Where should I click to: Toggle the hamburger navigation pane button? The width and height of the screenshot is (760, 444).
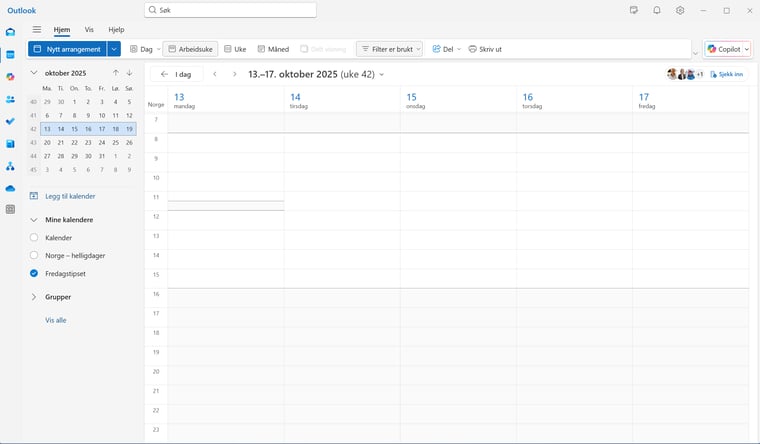point(37,30)
